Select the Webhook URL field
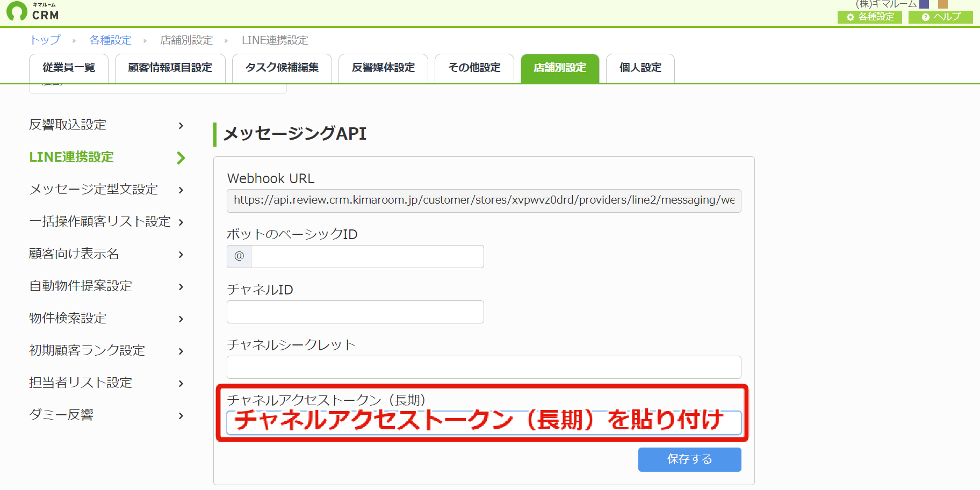 (484, 201)
